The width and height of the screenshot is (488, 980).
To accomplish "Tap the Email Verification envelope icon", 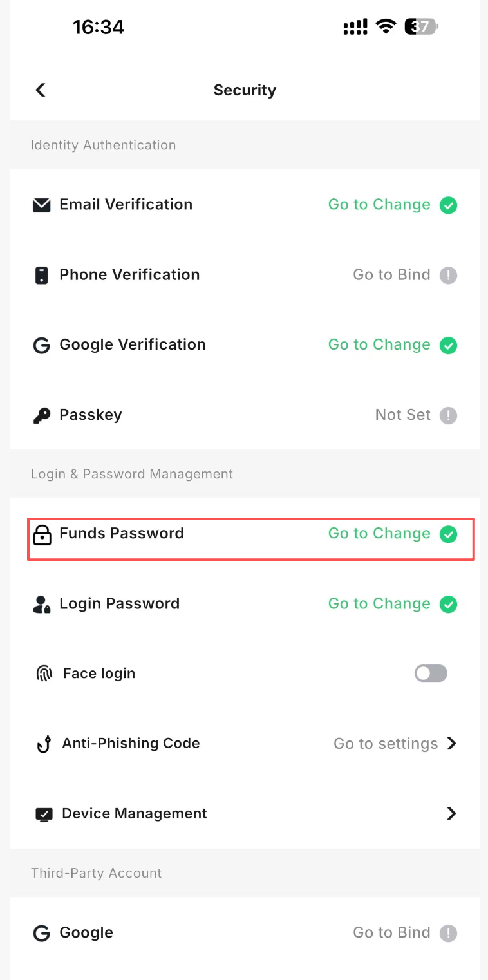I will click(41, 205).
